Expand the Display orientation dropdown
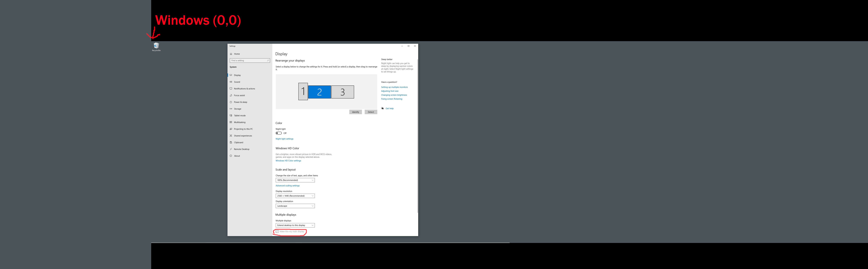 click(x=295, y=206)
